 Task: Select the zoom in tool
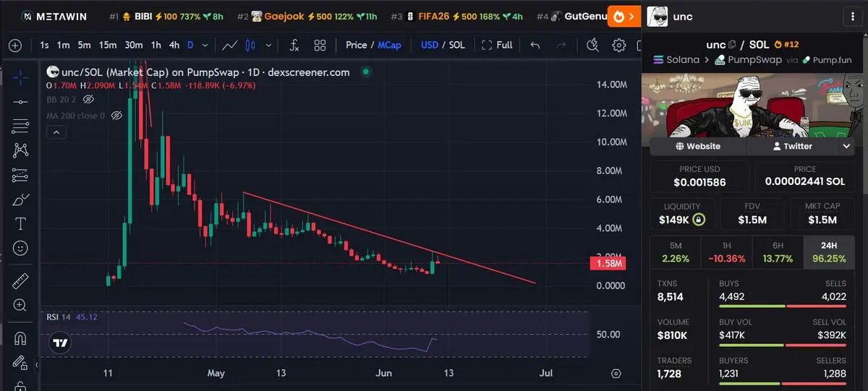coord(20,305)
